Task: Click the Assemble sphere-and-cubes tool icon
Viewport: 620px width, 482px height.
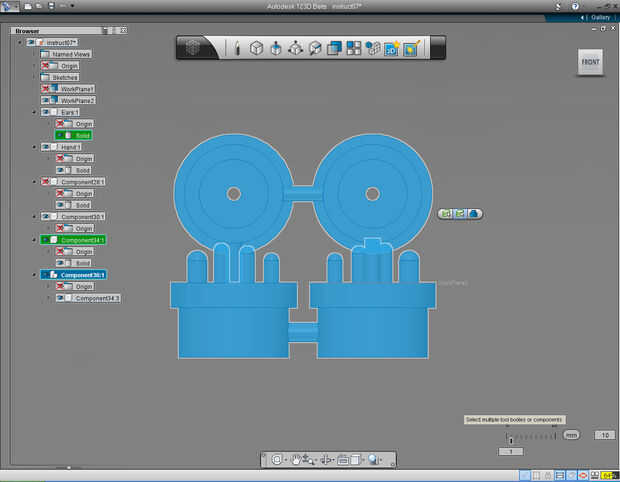Action: (372, 48)
